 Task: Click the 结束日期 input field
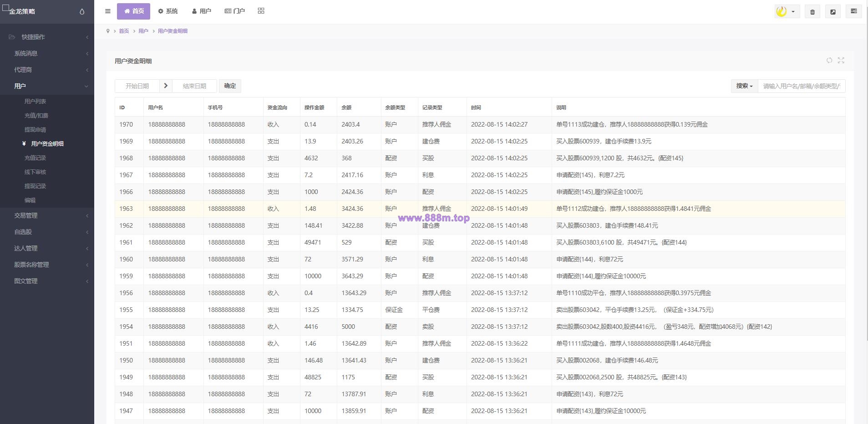pyautogui.click(x=194, y=86)
